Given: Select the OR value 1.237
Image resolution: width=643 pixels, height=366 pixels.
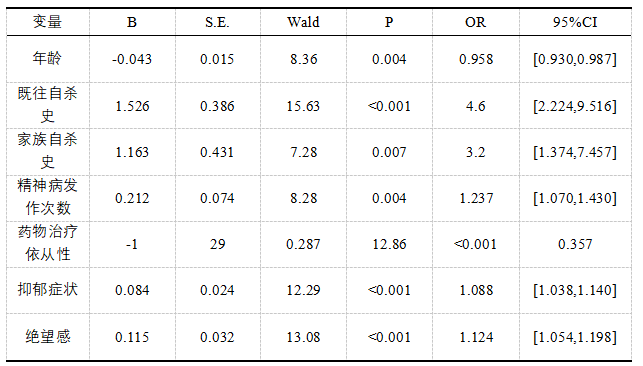Looking at the screenshot, I should pos(475,198).
